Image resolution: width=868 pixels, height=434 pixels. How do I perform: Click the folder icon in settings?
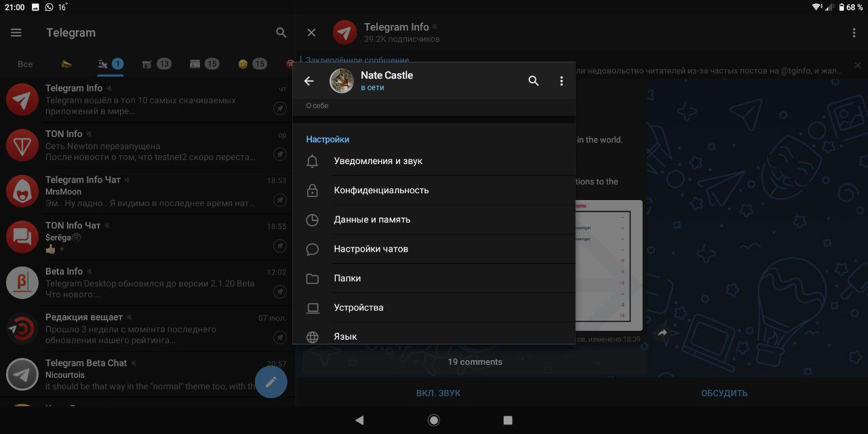click(x=313, y=279)
